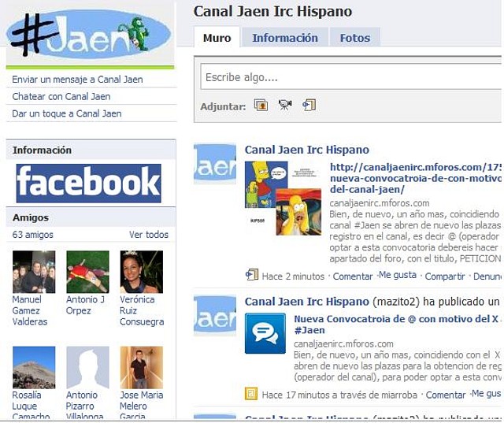
Task: Click Dar un toque a Canal Jaen
Action: tap(67, 113)
